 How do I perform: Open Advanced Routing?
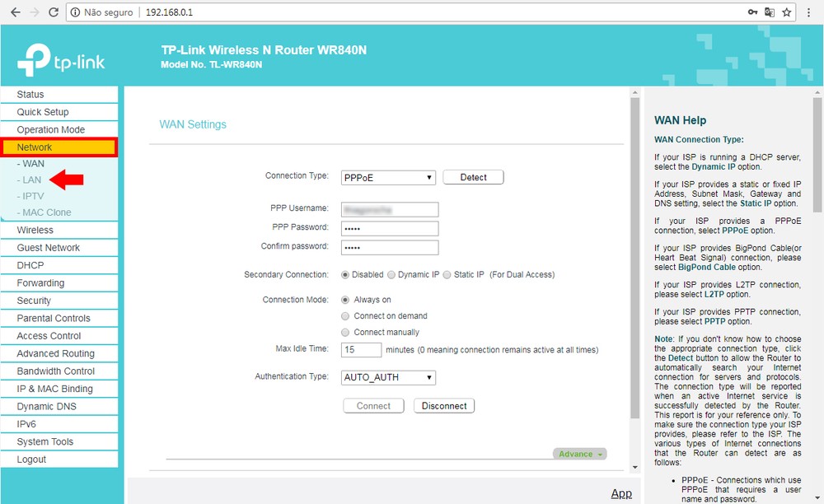click(59, 353)
